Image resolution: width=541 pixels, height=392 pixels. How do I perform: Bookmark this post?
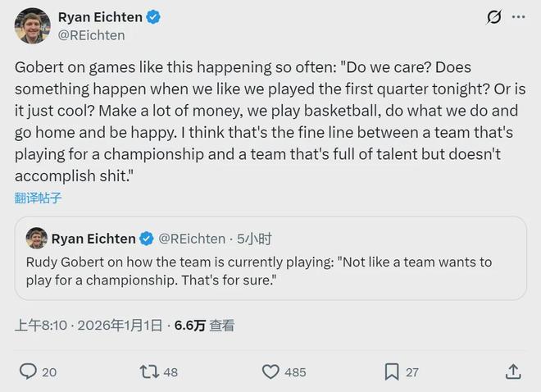pyautogui.click(x=392, y=371)
